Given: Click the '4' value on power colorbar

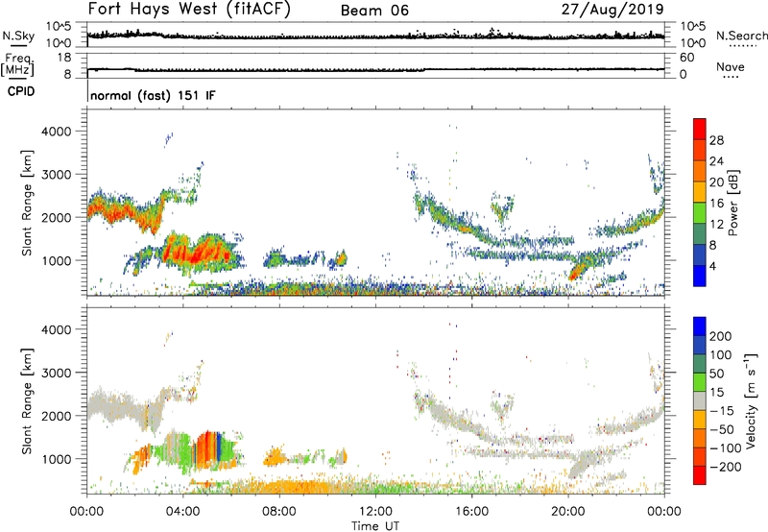Looking at the screenshot, I should click(712, 267).
